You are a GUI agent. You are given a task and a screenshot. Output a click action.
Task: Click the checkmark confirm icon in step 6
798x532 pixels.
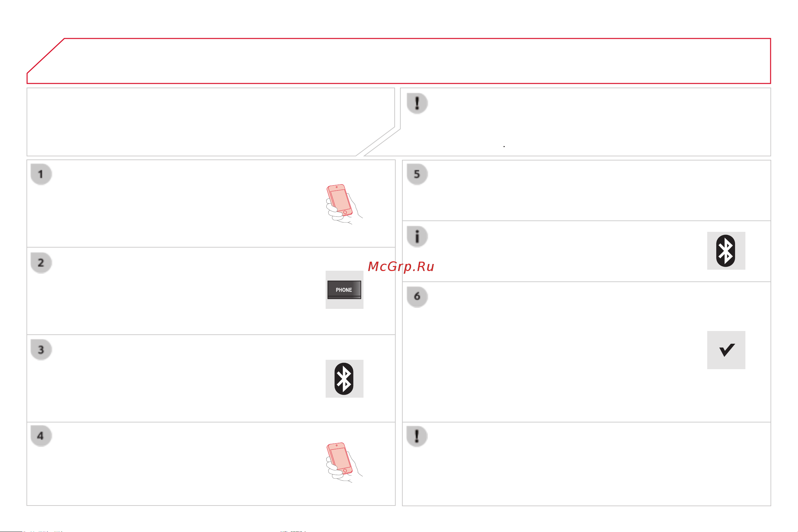click(726, 350)
